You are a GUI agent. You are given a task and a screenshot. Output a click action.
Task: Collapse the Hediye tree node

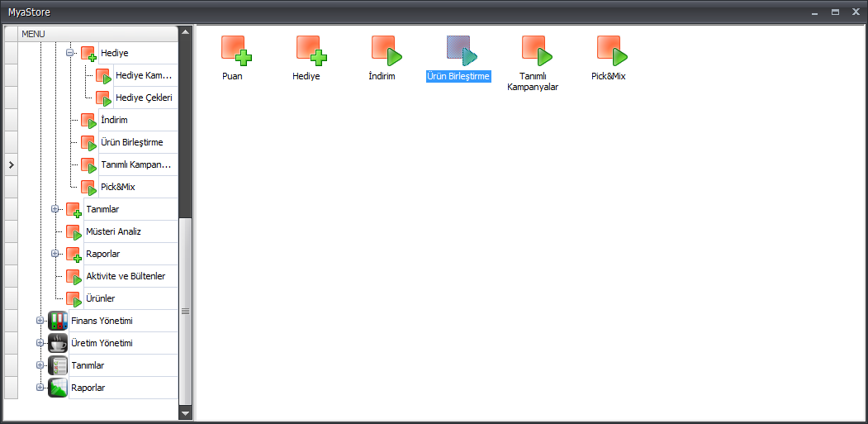[x=70, y=53]
